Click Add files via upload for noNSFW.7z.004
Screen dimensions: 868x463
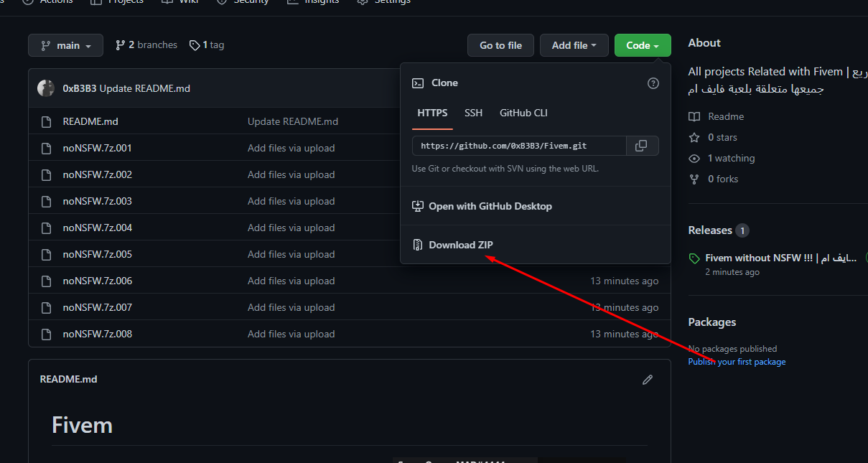pos(291,228)
